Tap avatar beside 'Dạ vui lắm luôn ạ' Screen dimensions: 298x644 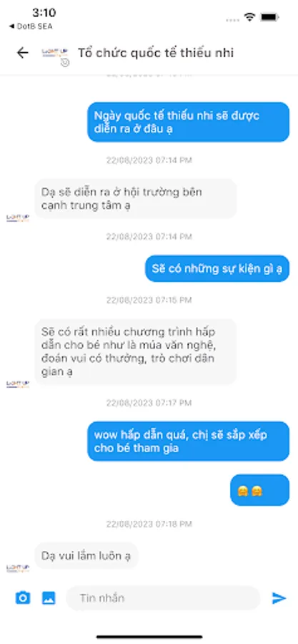[x=18, y=567]
